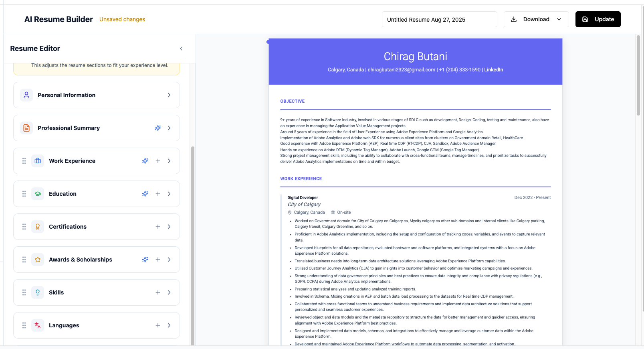The width and height of the screenshot is (644, 349).
Task: Click the Update button
Action: coord(598,19)
